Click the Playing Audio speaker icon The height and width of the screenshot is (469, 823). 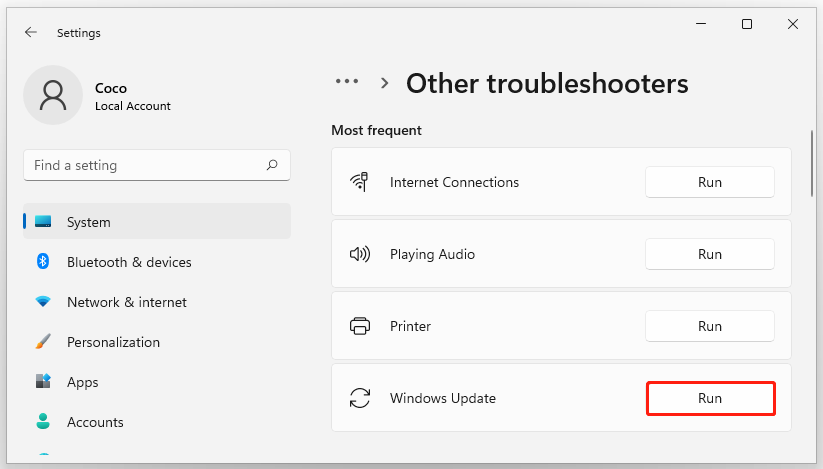(360, 254)
